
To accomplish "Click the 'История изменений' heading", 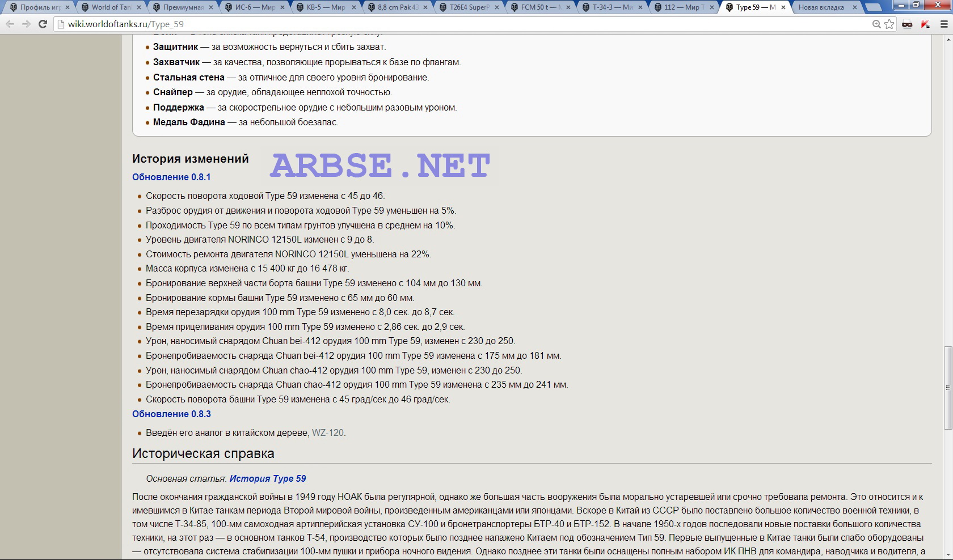I will [x=191, y=159].
